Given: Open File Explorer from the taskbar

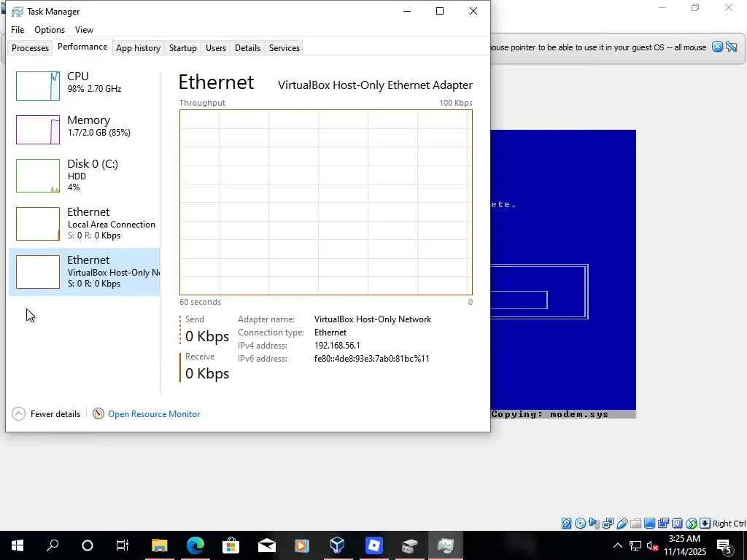Looking at the screenshot, I should 160,545.
